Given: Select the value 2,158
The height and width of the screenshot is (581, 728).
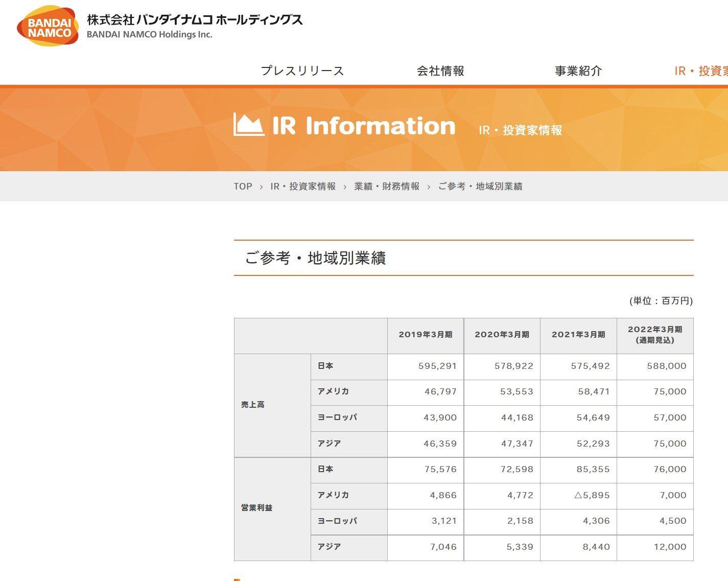Looking at the screenshot, I should point(520,521).
